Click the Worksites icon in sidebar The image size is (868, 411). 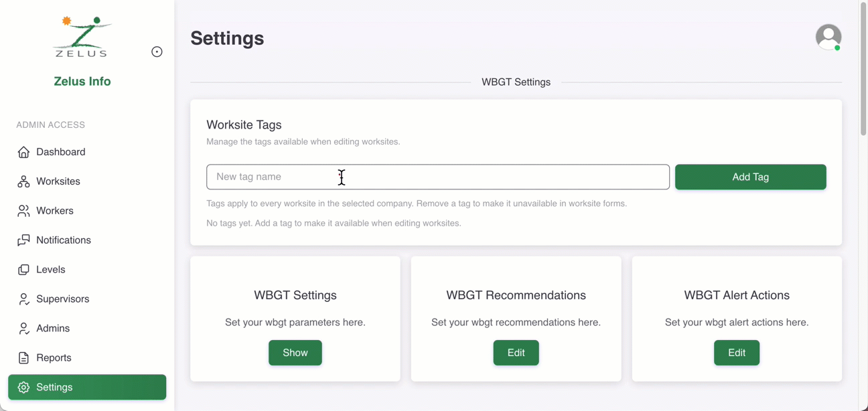[x=24, y=181]
